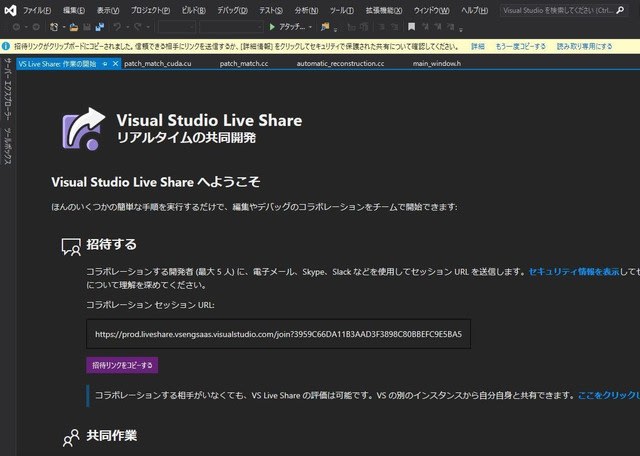The width and height of the screenshot is (640, 456).
Task: Close the VS Live Share tab
Action: (x=116, y=64)
